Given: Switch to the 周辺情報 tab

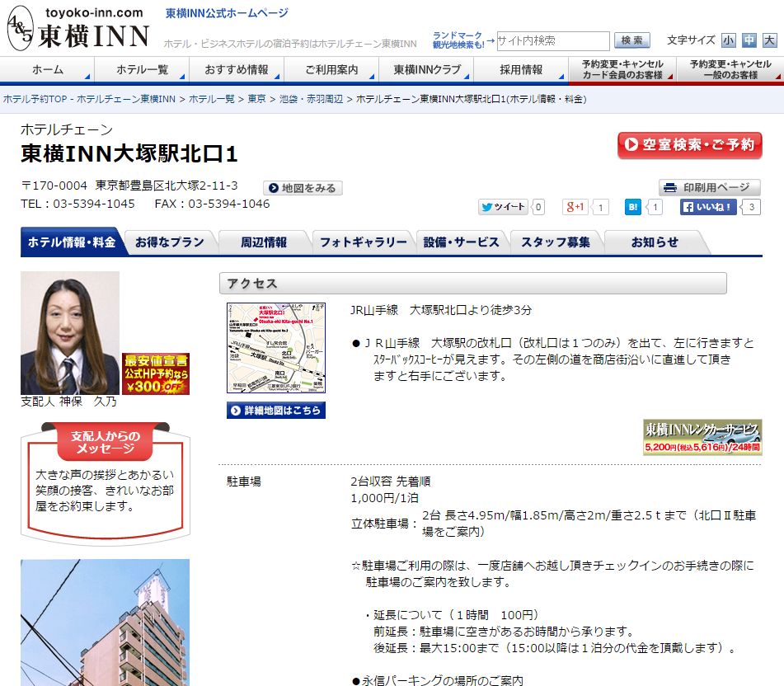Looking at the screenshot, I should click(x=264, y=242).
